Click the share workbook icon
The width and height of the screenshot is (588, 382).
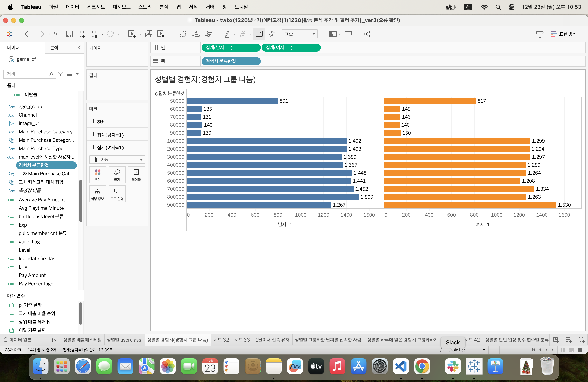tap(367, 34)
